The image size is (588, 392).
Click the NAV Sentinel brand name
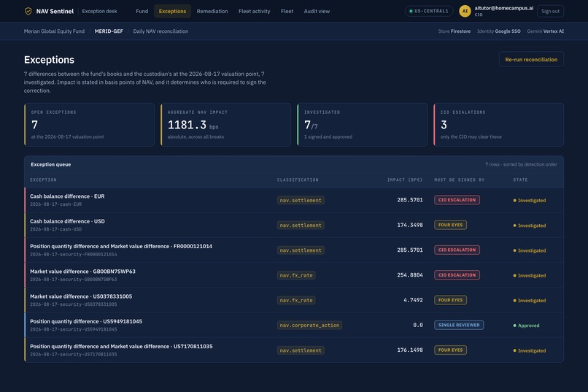55,11
